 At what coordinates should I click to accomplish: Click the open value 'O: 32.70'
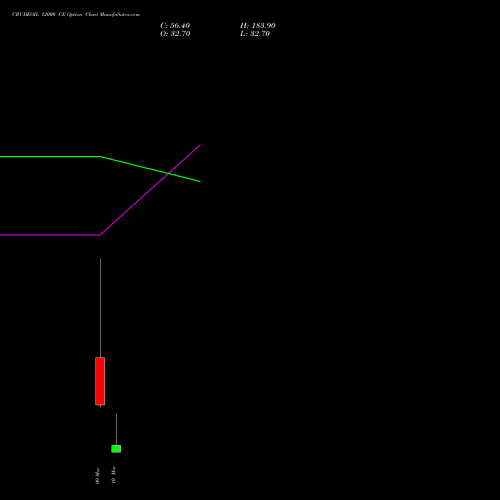point(175,34)
